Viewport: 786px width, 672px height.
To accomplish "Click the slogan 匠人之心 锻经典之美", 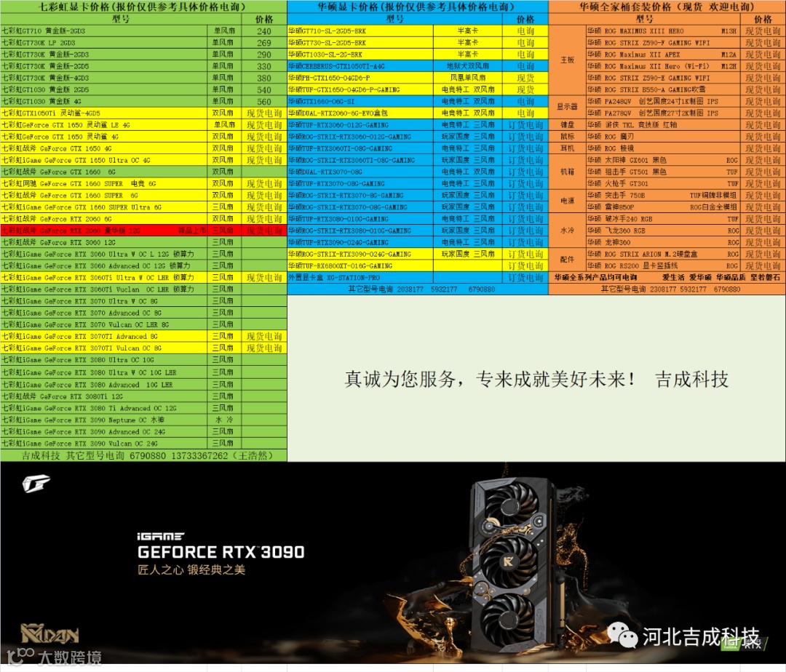I will 191,570.
